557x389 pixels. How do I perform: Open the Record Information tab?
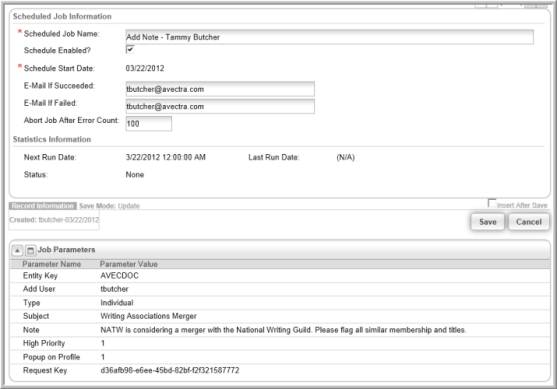click(x=43, y=206)
